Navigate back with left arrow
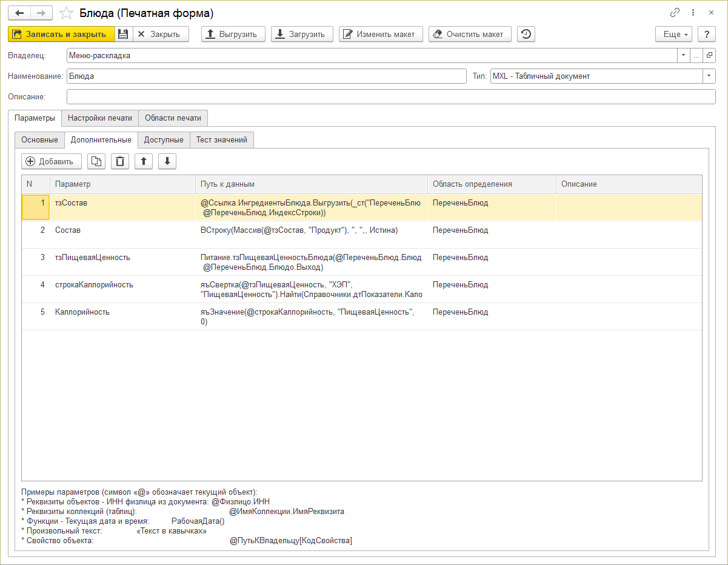728x565 pixels. [x=19, y=13]
